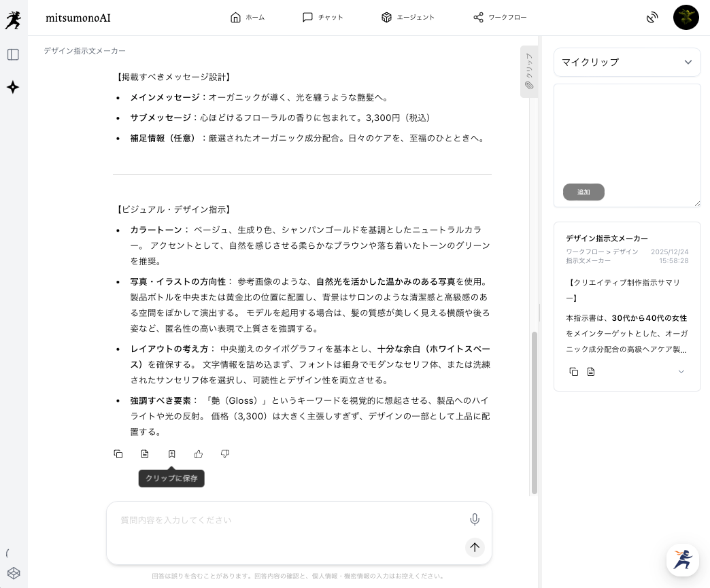Image resolution: width=710 pixels, height=588 pixels.
Task: Open the cube icon at bottom-left
Action: (x=14, y=573)
